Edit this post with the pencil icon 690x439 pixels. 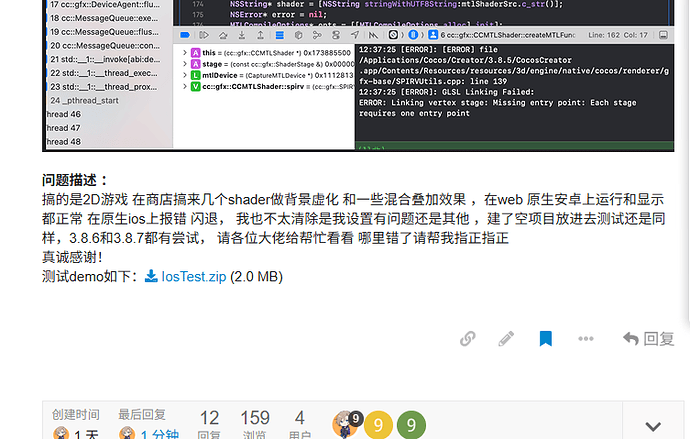(506, 339)
